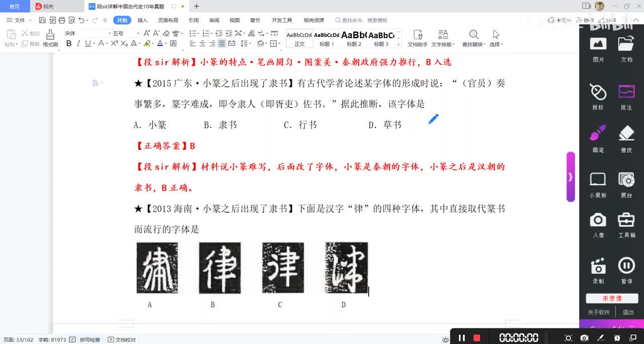Screen dimensions: 644x344
Task: Toggle justify alignment
Action: pyautogui.click(x=222, y=44)
